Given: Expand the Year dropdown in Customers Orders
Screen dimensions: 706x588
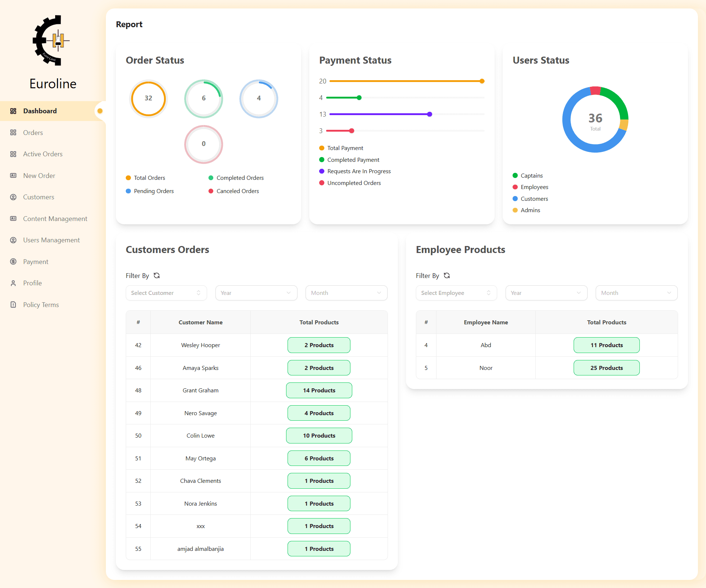Looking at the screenshot, I should click(x=256, y=293).
